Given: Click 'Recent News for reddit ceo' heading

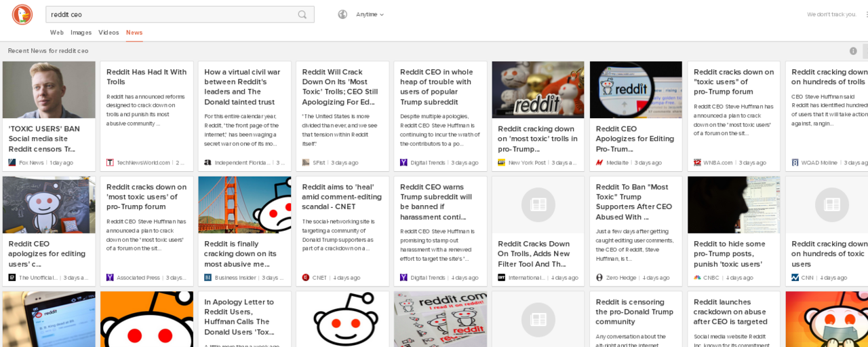Looking at the screenshot, I should click(48, 51).
